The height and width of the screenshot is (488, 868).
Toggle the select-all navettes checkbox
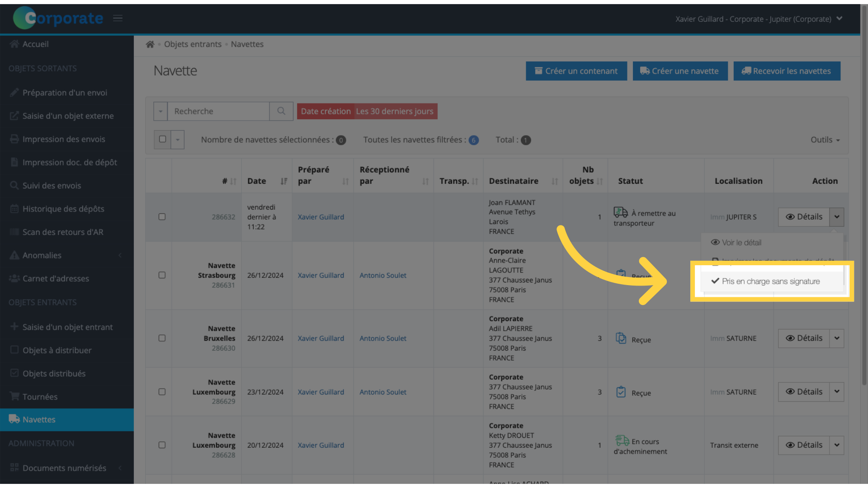[162, 140]
